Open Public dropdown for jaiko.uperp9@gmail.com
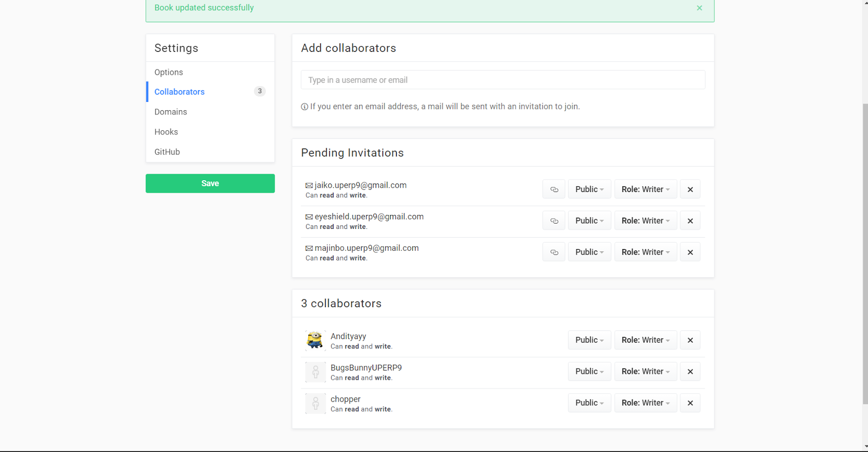 click(589, 189)
